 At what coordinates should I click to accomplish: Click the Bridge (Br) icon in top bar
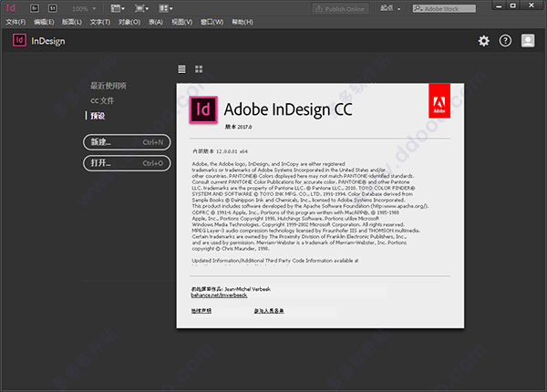tap(35, 8)
